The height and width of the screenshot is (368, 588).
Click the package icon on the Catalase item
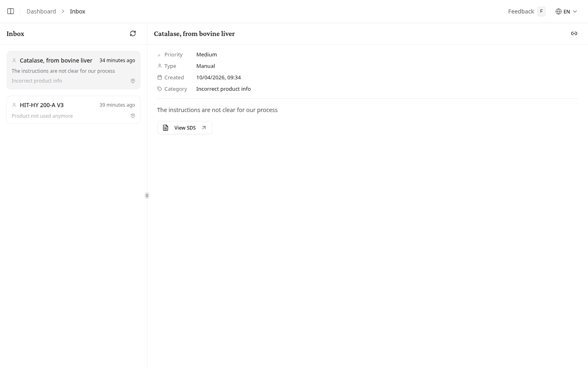click(x=133, y=81)
